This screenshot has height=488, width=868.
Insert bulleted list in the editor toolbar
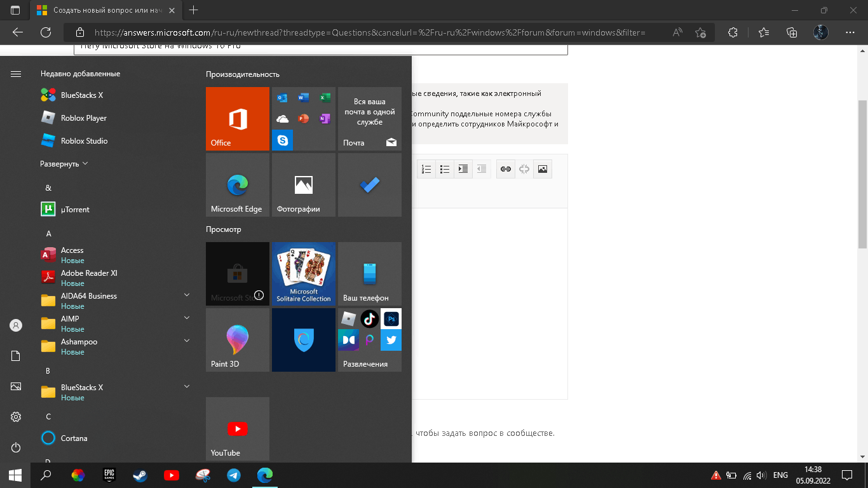coord(445,169)
